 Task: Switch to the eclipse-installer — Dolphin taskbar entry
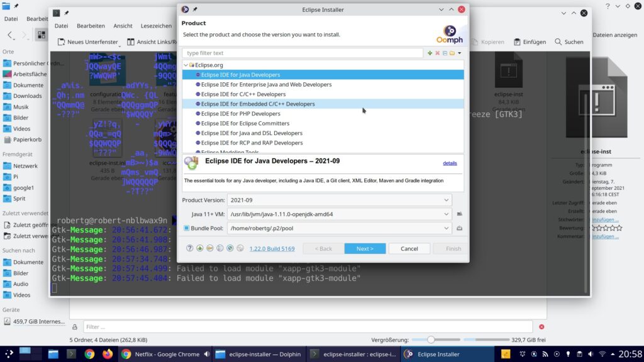click(258, 354)
